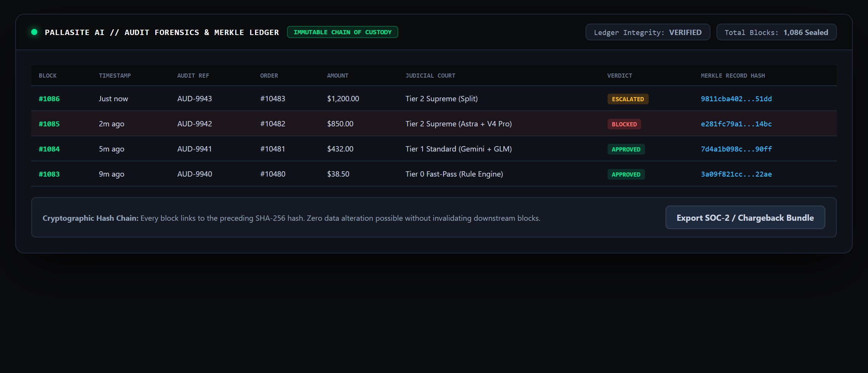The width and height of the screenshot is (868, 373).
Task: Click the APPROVED badge for AUD-9941
Action: pos(626,149)
